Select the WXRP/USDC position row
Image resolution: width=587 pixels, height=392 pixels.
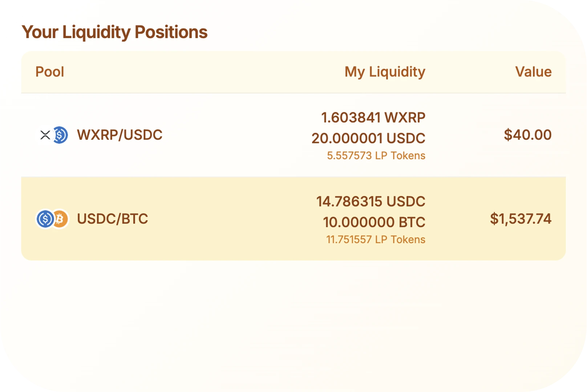293,135
